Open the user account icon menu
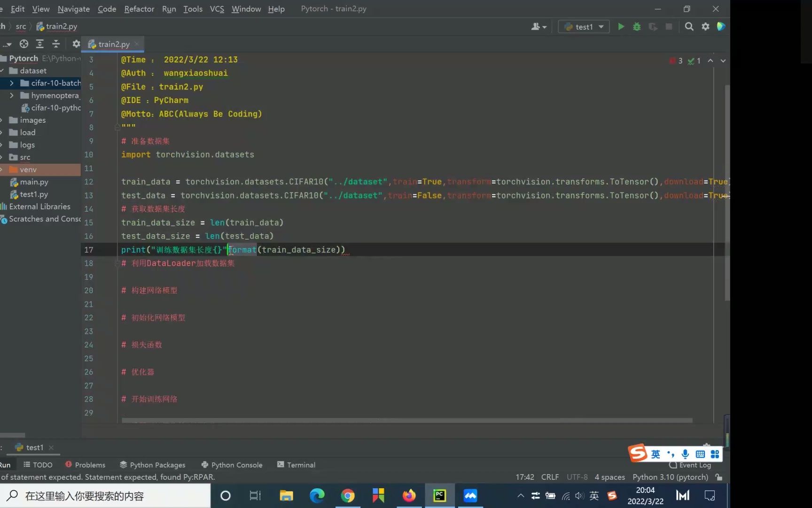Image resolution: width=812 pixels, height=508 pixels. point(539,27)
